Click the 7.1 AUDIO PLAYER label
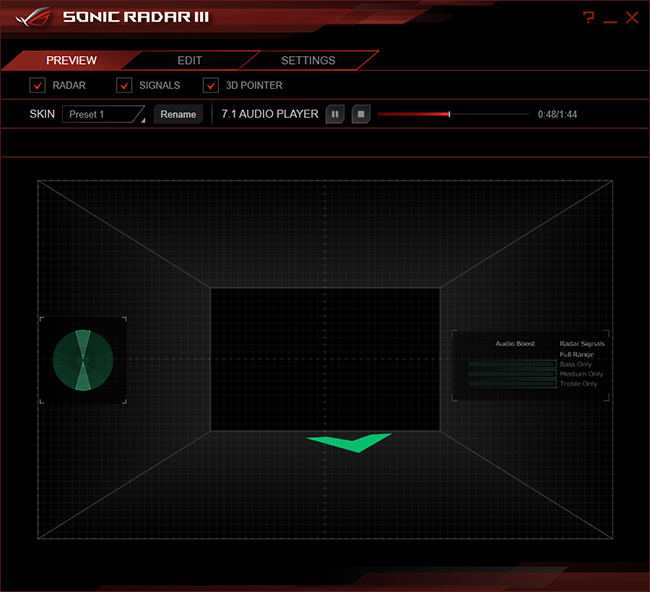 coord(270,114)
